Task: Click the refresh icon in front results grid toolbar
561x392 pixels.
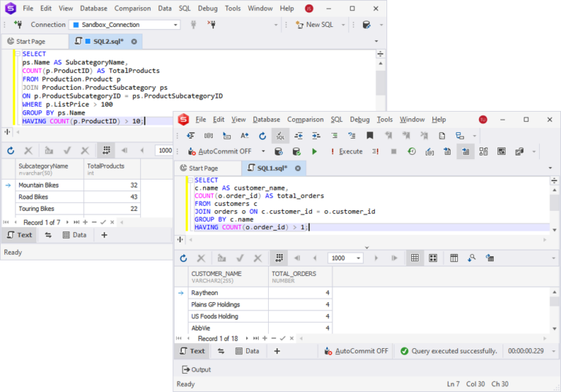Action: pyautogui.click(x=183, y=258)
